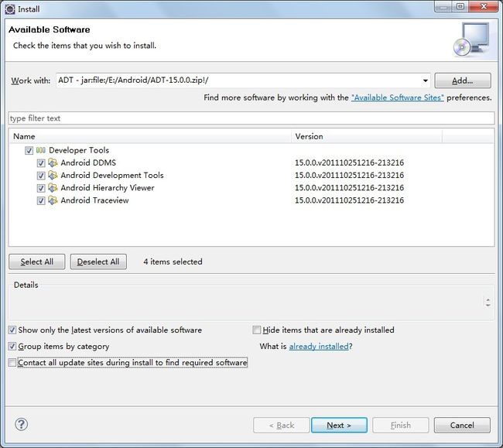Open the Available Software Sites link
This screenshot has height=448, width=503.
(398, 97)
